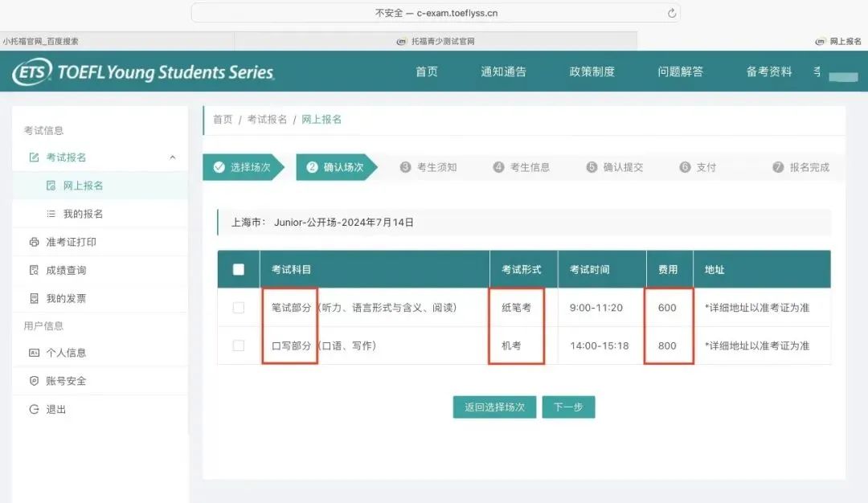Click the 个人信息 ID card icon
This screenshot has height=503, width=868.
point(34,353)
